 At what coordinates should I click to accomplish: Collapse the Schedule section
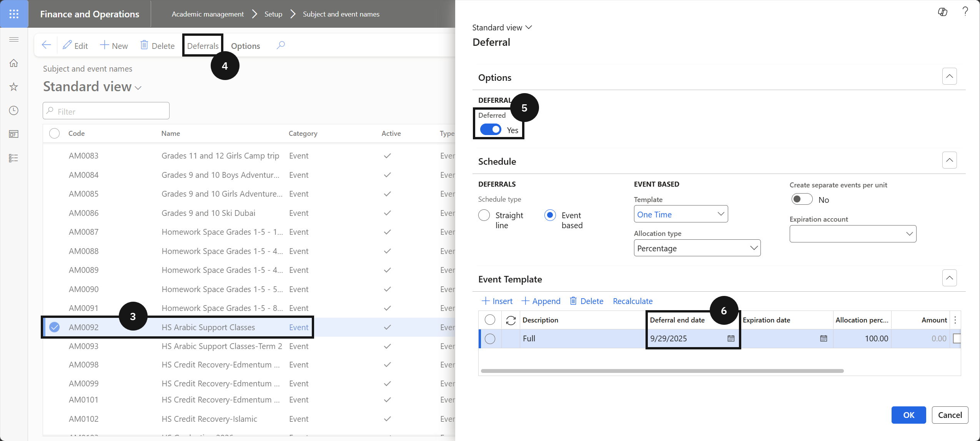point(949,160)
